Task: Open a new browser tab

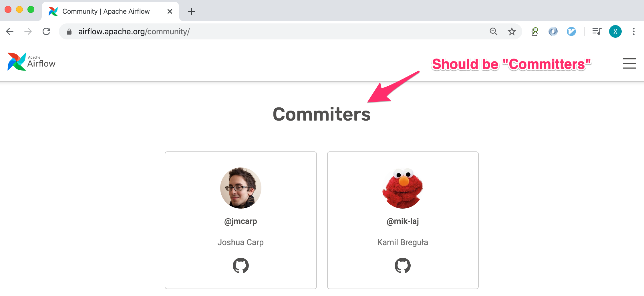Action: click(x=191, y=11)
